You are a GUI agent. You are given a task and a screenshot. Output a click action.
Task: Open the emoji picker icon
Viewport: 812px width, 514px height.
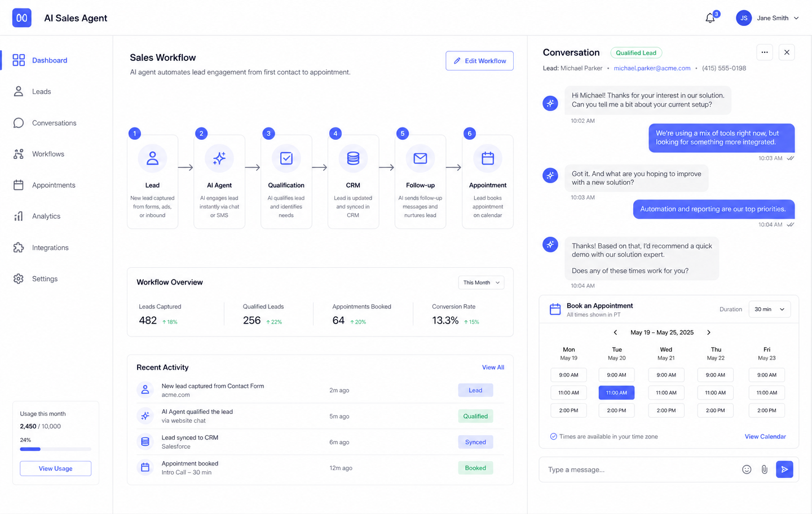click(747, 469)
